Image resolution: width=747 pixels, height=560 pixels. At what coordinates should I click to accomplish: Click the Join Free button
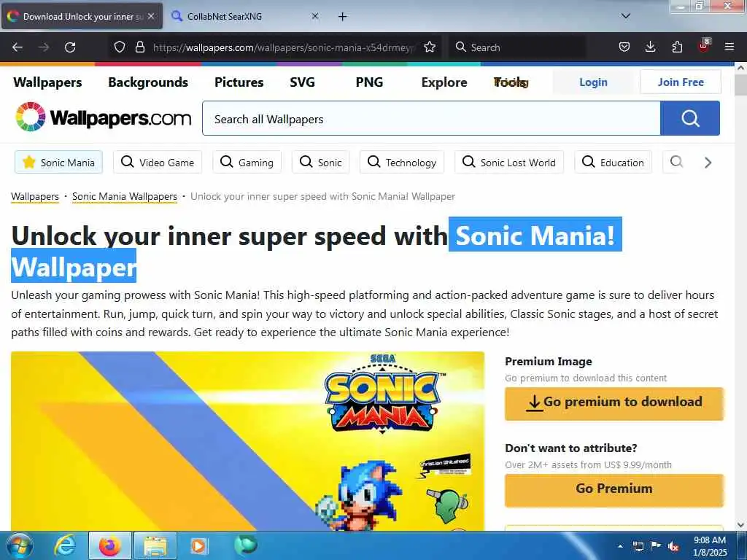tap(681, 82)
